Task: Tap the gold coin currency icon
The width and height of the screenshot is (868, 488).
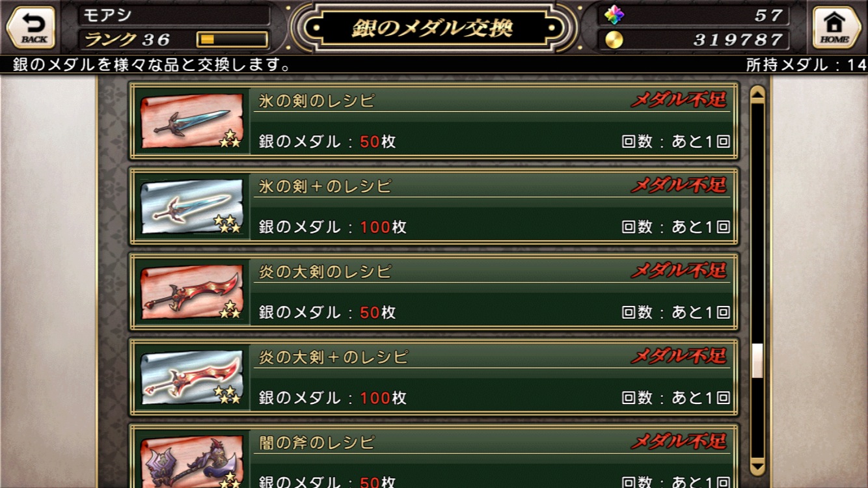Action: pos(614,40)
